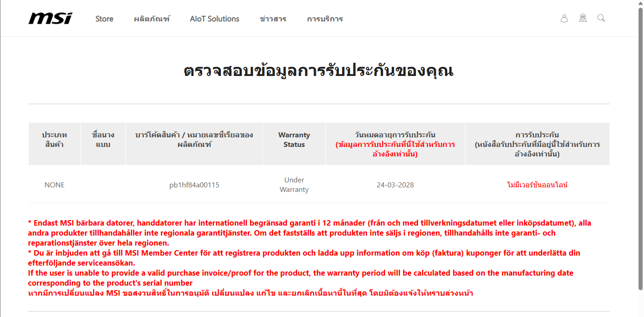
Task: Click serial number pb1hf84a00115
Action: (x=194, y=185)
